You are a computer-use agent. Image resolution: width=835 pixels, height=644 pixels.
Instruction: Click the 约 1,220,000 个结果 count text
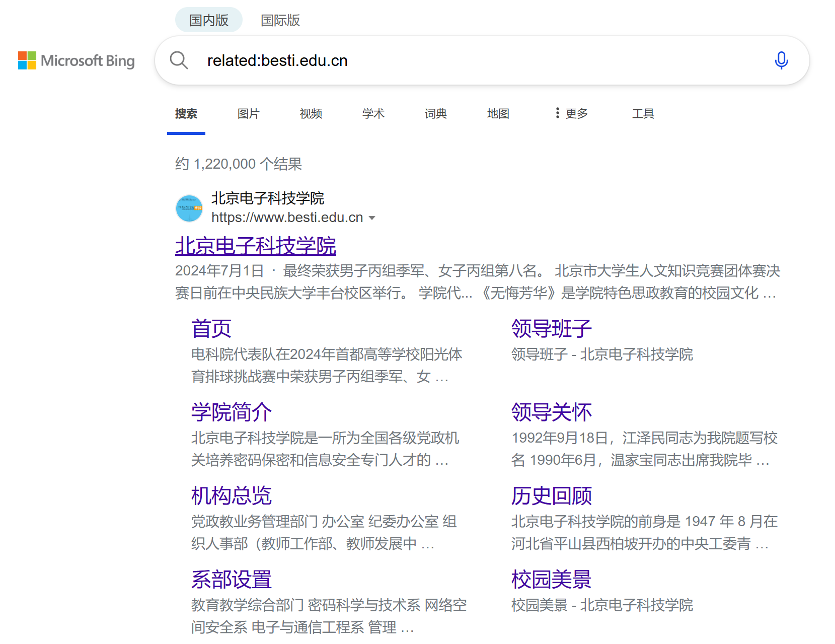pos(239,164)
